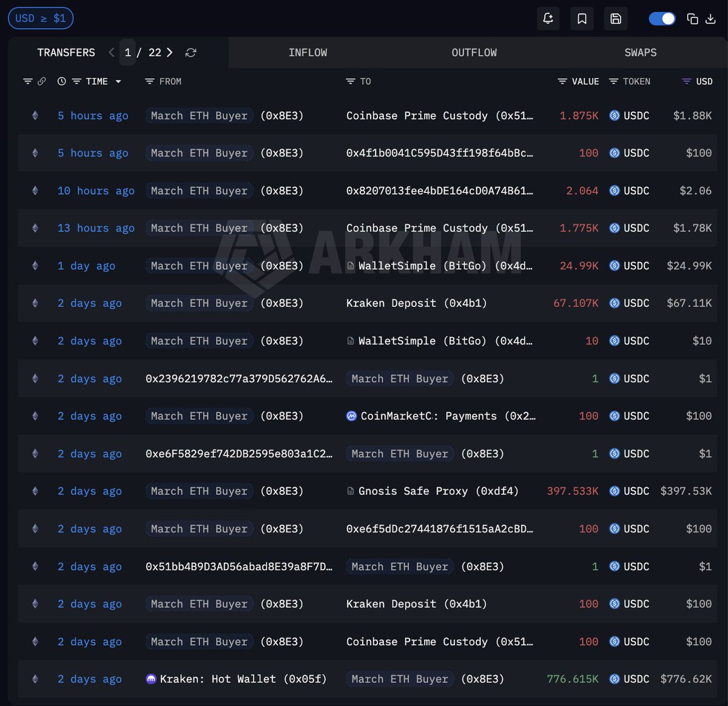Screen dimensions: 728x706
Task: Click the value 776.615K
Action: (x=573, y=679)
